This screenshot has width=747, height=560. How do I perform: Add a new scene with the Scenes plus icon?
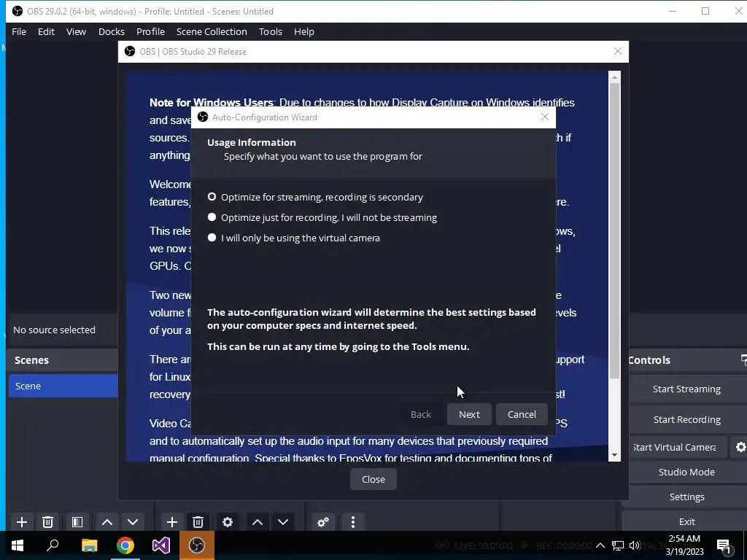(22, 522)
